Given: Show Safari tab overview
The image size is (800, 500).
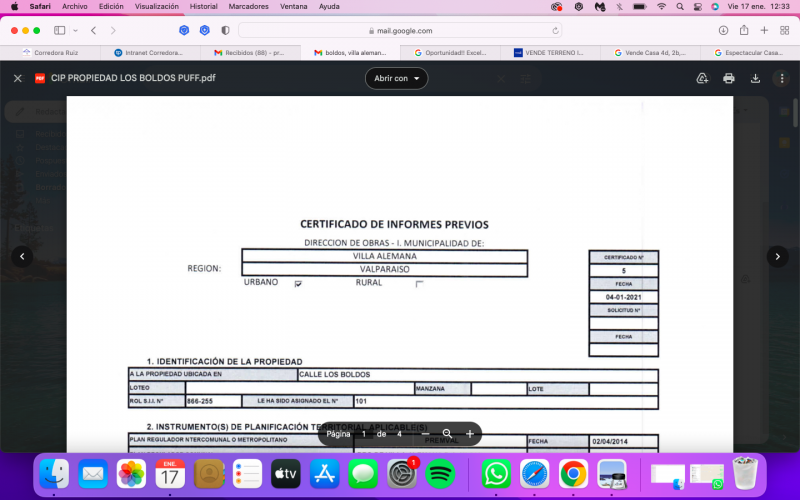Looking at the screenshot, I should click(x=785, y=31).
